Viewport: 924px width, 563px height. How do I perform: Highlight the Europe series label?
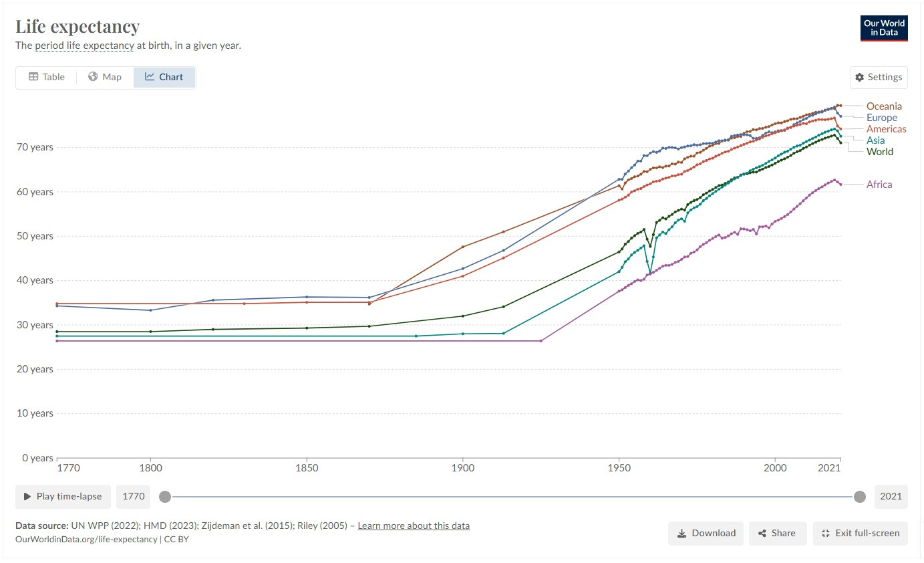coord(881,118)
